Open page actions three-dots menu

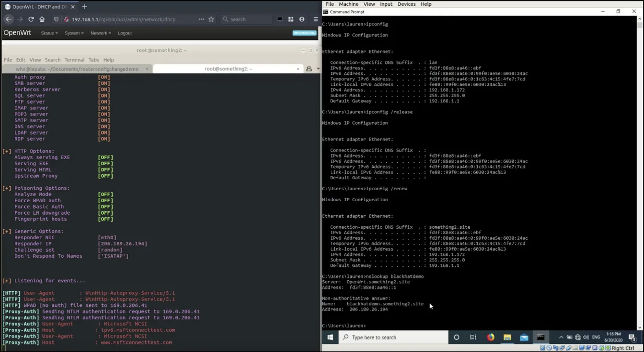(x=201, y=19)
